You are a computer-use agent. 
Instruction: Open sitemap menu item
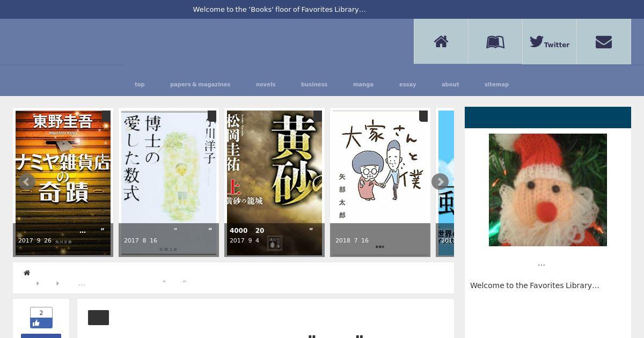point(496,84)
